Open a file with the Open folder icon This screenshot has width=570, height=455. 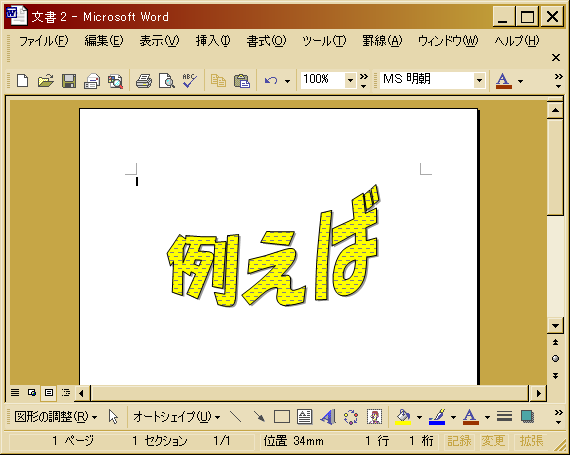(45, 80)
